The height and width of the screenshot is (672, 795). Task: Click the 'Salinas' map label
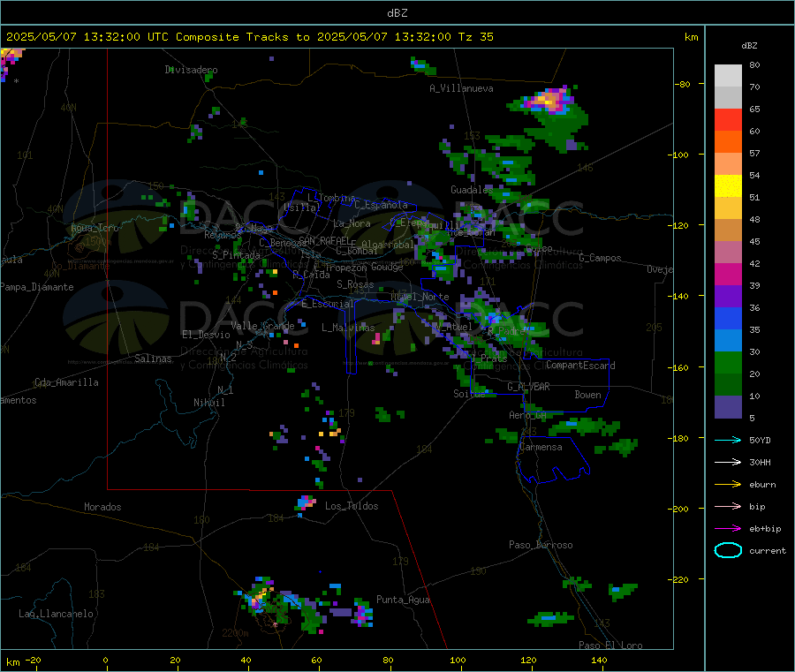153,359
